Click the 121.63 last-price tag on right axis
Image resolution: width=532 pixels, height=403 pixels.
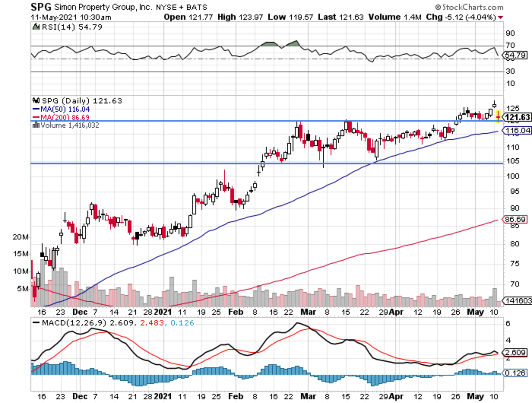click(517, 117)
